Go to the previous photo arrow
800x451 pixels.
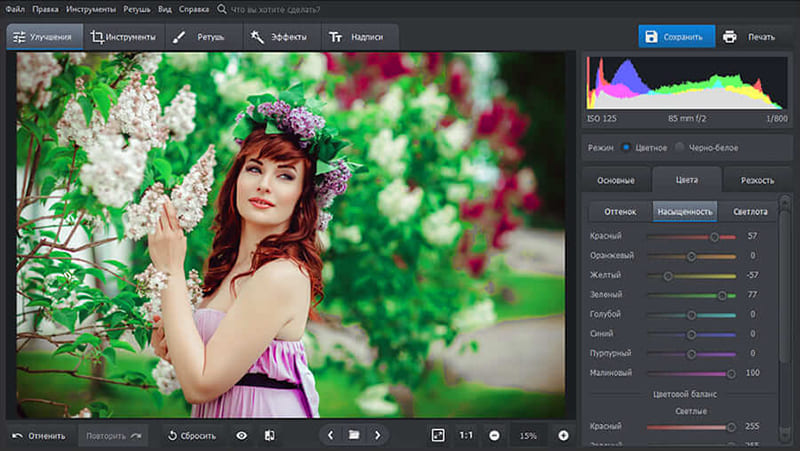tap(330, 435)
